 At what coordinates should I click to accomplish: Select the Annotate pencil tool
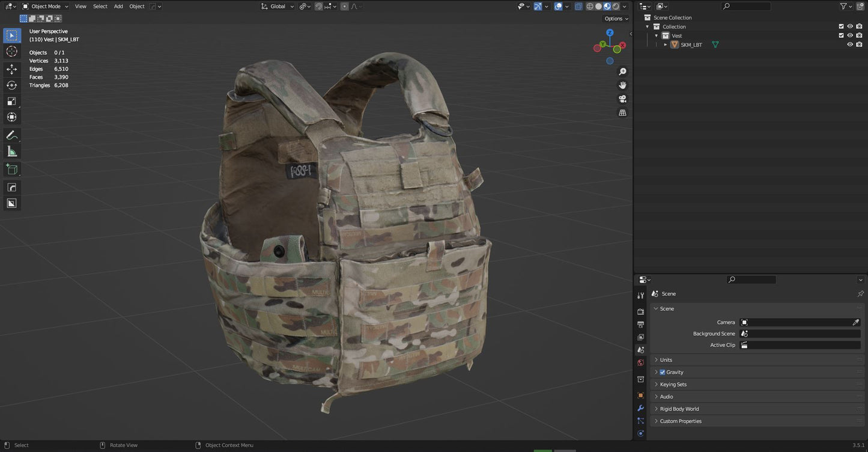pos(11,135)
